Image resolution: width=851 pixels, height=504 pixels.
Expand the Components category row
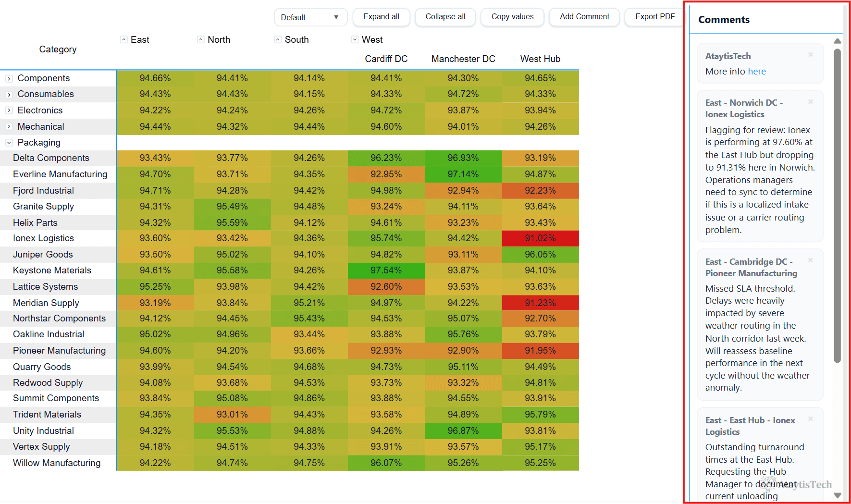coord(9,78)
